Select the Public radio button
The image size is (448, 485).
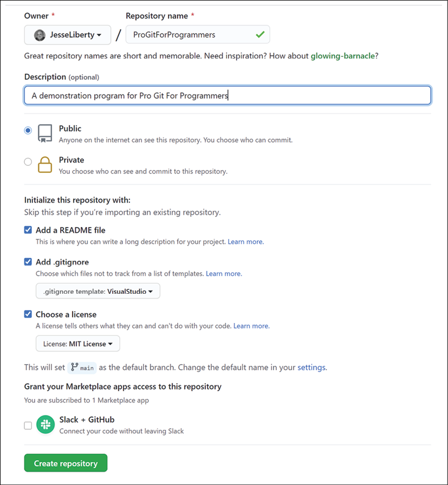pyautogui.click(x=28, y=131)
